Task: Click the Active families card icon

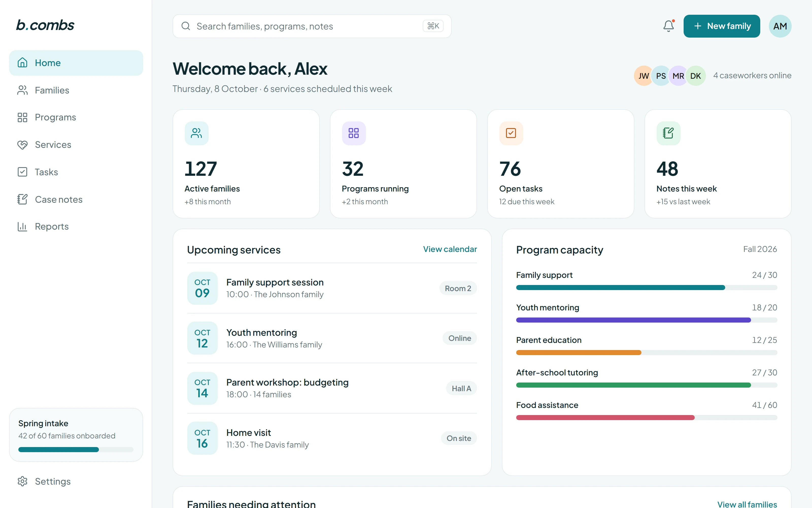Action: point(196,133)
